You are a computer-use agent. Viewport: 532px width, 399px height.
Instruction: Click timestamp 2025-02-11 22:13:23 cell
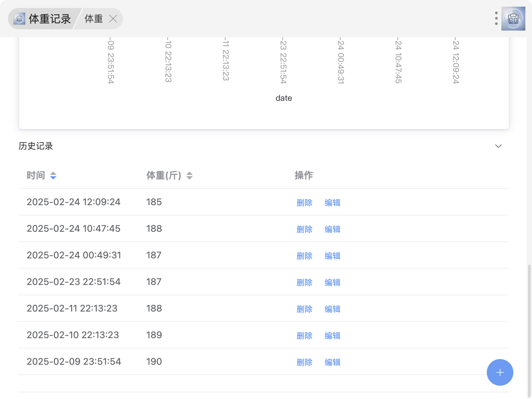click(x=72, y=308)
